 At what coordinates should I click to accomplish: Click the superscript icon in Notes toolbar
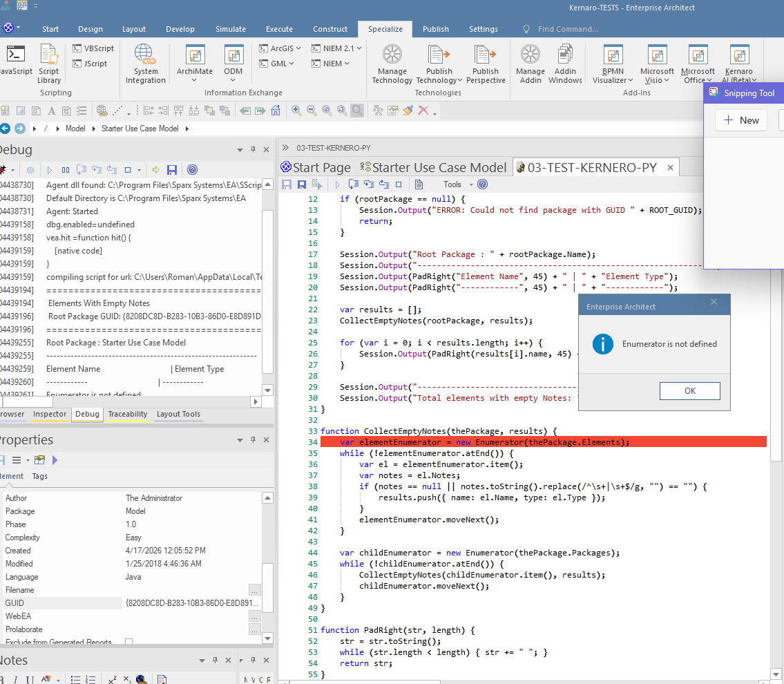click(x=112, y=679)
